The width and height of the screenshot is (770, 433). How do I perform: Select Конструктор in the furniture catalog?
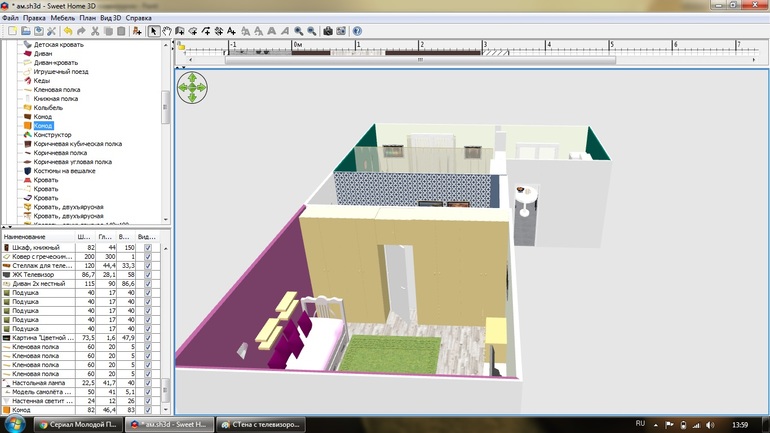coord(52,135)
